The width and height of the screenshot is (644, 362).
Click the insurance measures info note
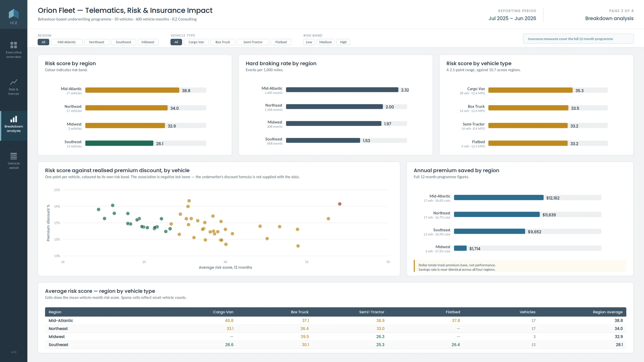tap(578, 39)
